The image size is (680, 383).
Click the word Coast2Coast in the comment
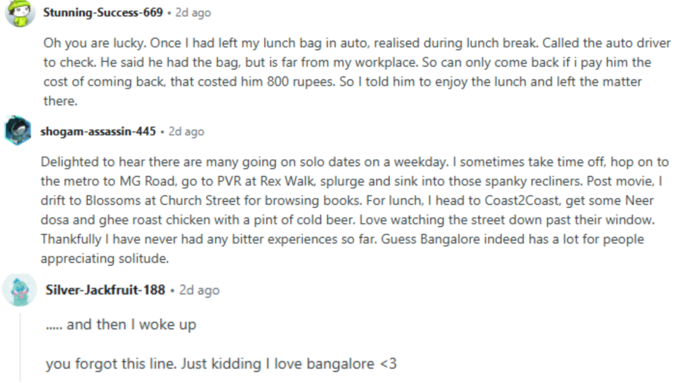click(518, 200)
